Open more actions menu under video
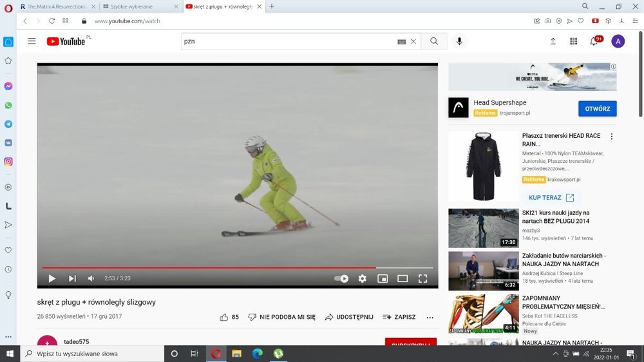Viewport: 644px width, 362px height. 430,318
